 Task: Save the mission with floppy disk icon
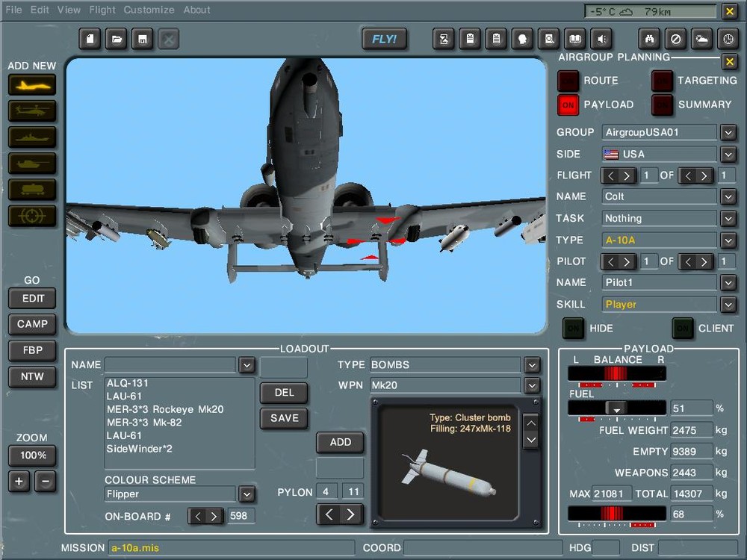(143, 39)
